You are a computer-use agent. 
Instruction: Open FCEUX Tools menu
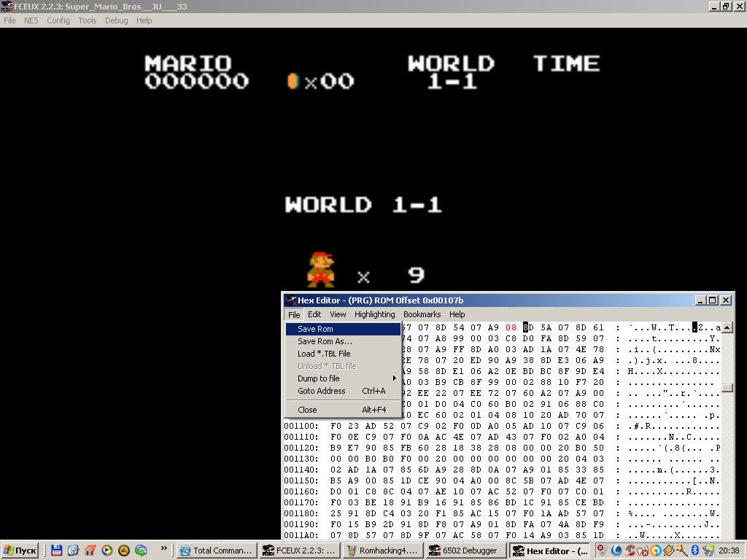[88, 20]
